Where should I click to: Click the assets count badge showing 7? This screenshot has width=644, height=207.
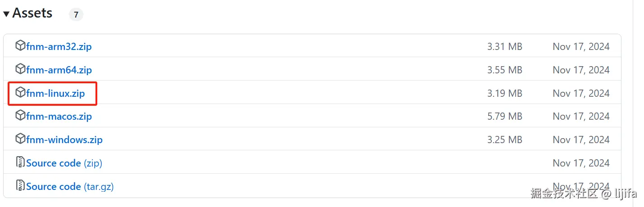coord(76,15)
